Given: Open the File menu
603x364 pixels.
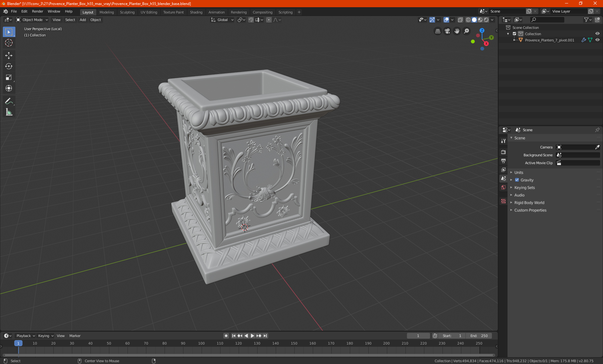Looking at the screenshot, I should pyautogui.click(x=14, y=11).
